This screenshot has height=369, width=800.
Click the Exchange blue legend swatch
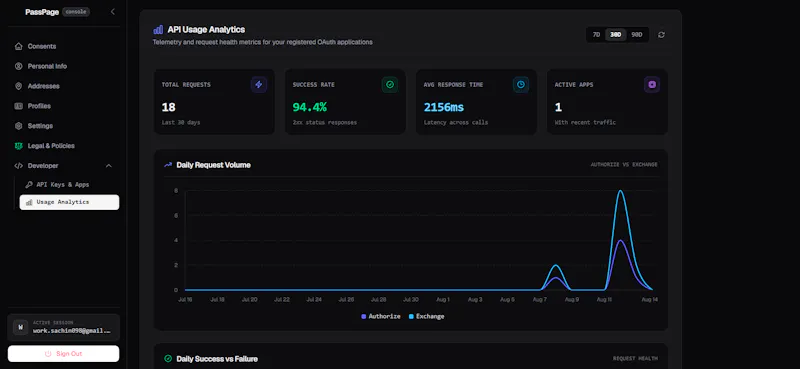[411, 316]
